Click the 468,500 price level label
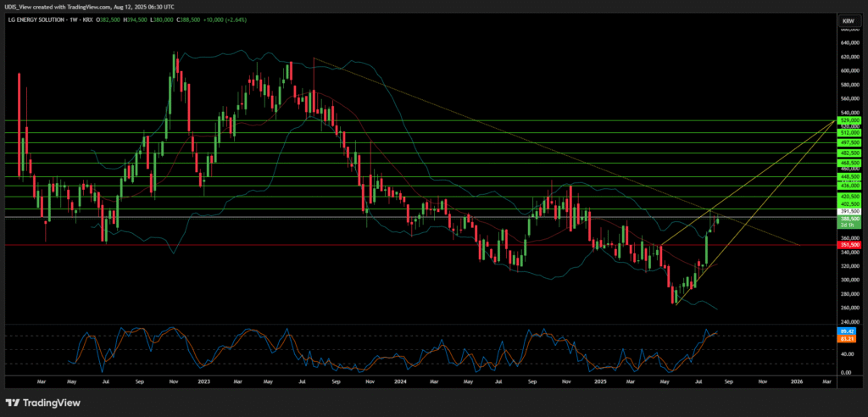Screen dimensions: 868x417 (849, 162)
